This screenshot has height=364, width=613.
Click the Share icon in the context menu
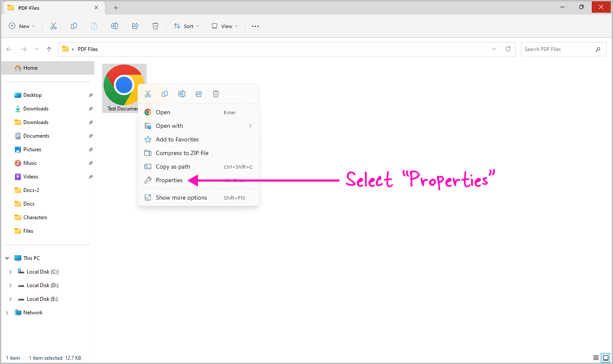coord(199,94)
